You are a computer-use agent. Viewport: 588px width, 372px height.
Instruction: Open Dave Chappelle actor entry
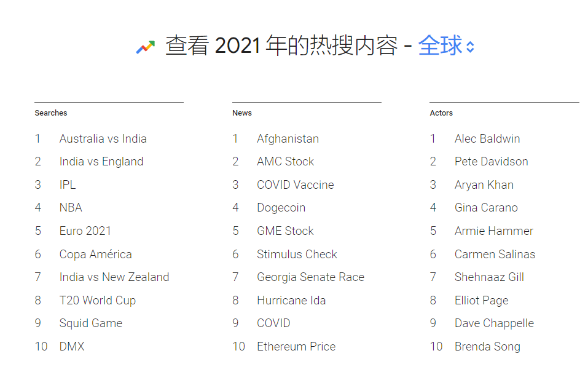494,323
